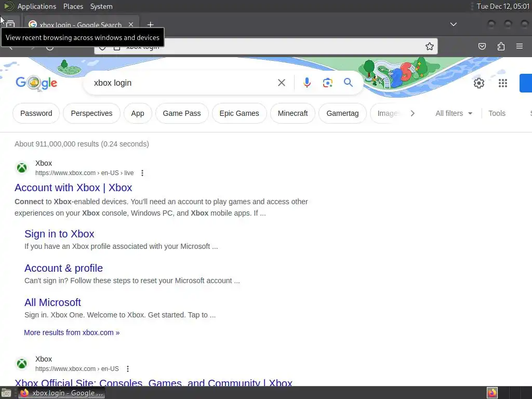Click the Google doodle logo
Viewport: 532px width, 399px height.
point(36,83)
